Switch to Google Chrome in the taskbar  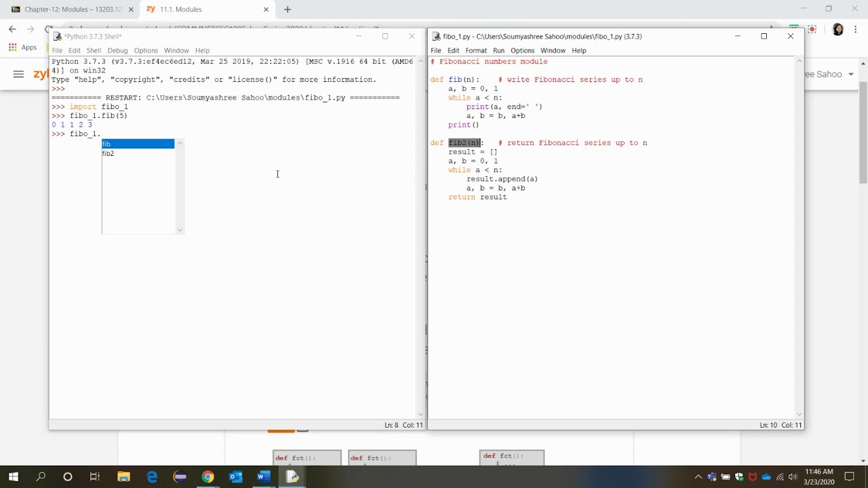[x=208, y=477]
